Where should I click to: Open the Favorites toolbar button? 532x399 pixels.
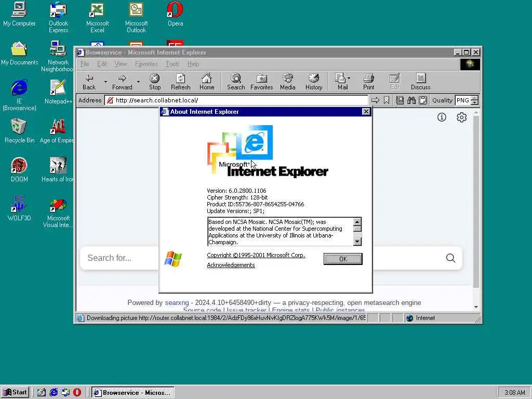[x=262, y=82]
